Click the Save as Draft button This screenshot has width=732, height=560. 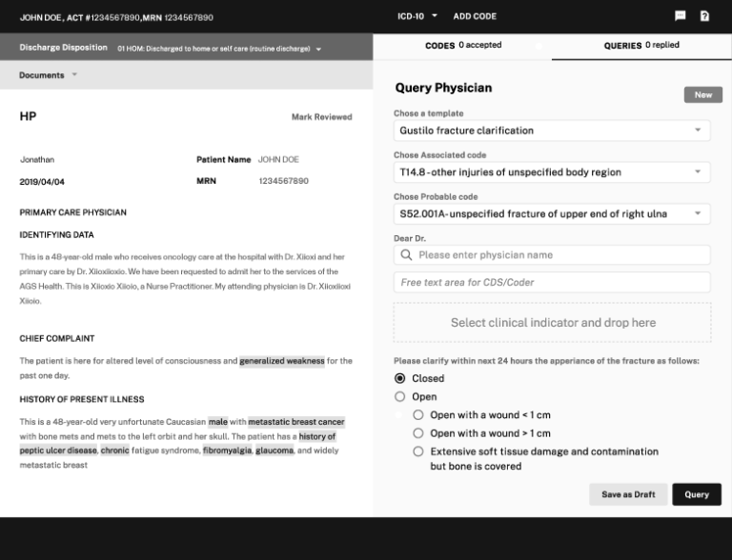coord(628,494)
